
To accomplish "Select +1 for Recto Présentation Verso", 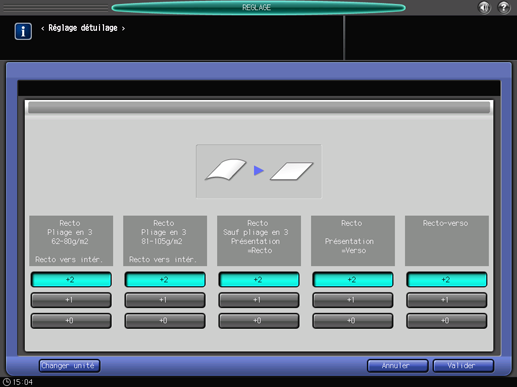I will pos(353,300).
